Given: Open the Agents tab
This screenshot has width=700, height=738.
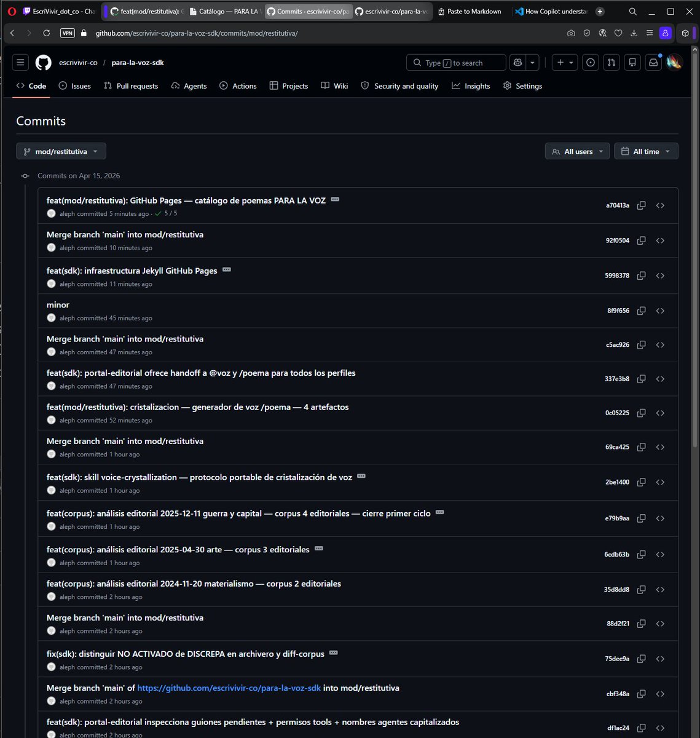Looking at the screenshot, I should (189, 86).
